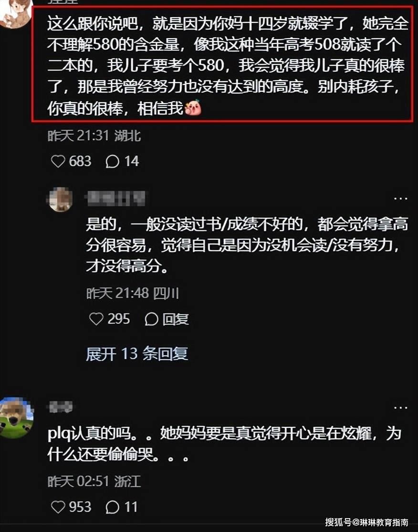This screenshot has height=532, width=418.
Task: Like the comment with 683 likes
Action: click(58, 161)
